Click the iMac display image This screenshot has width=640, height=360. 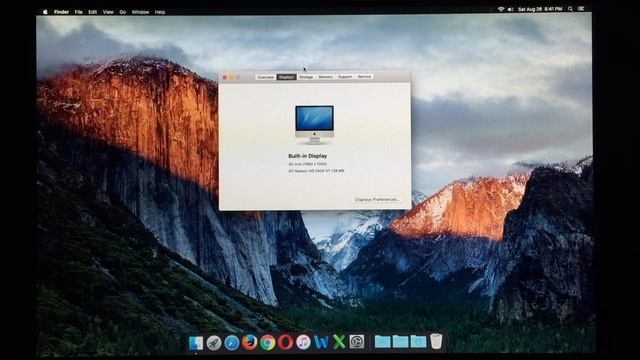pos(314,124)
